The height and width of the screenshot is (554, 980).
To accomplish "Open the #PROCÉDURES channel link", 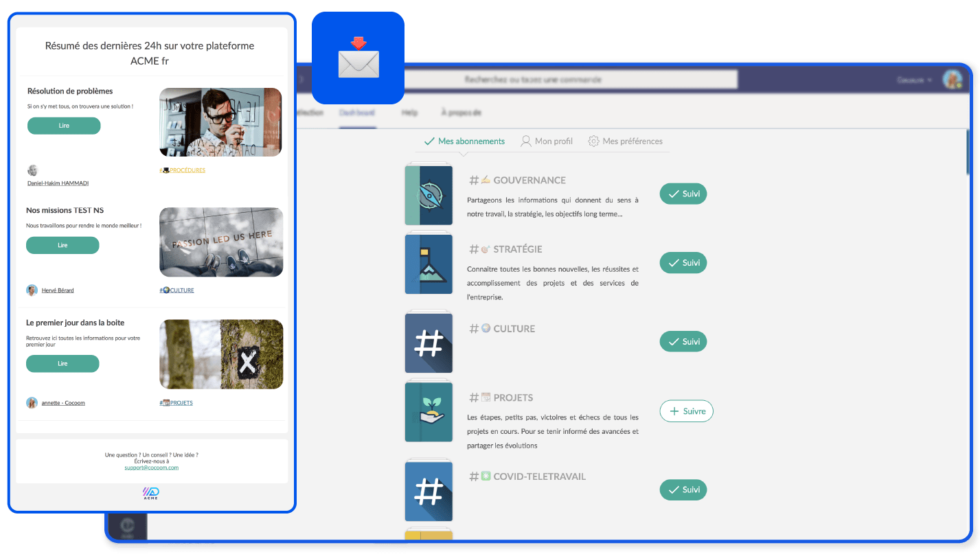I will [182, 170].
